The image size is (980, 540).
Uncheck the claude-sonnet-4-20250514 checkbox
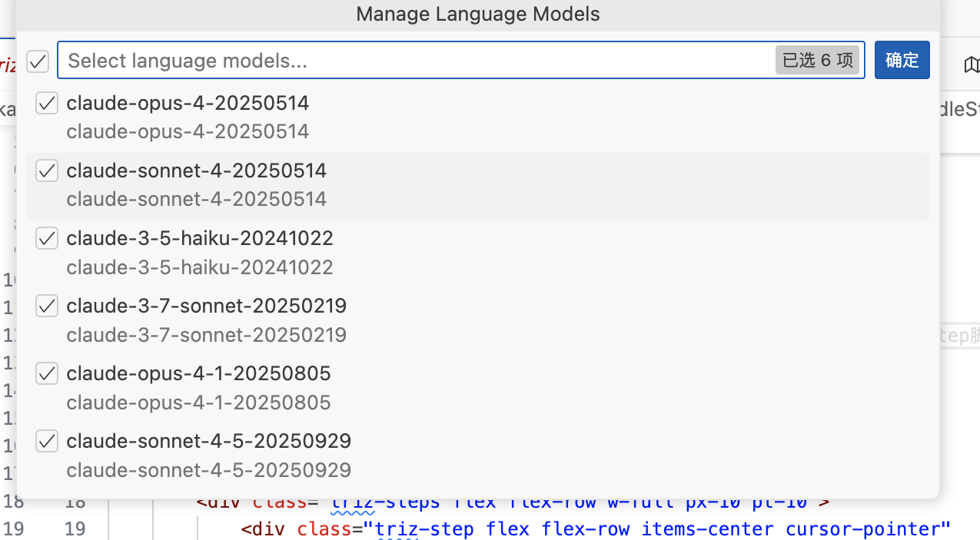[x=47, y=171]
